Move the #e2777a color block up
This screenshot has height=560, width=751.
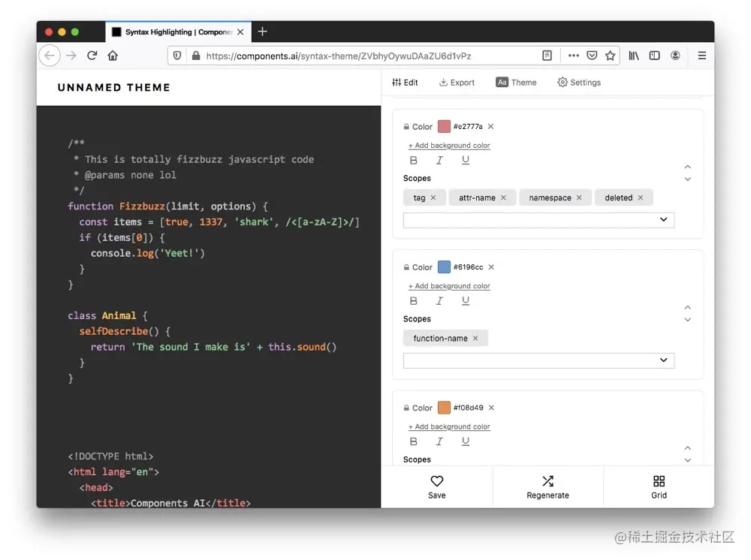687,167
